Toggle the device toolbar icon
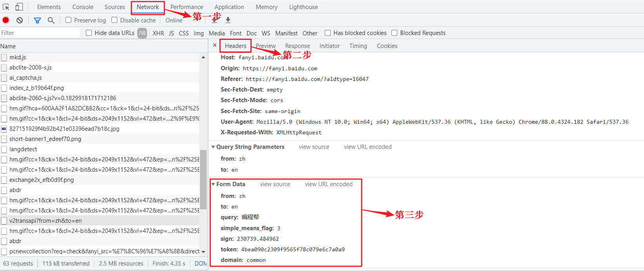644x271 pixels. pyautogui.click(x=19, y=7)
